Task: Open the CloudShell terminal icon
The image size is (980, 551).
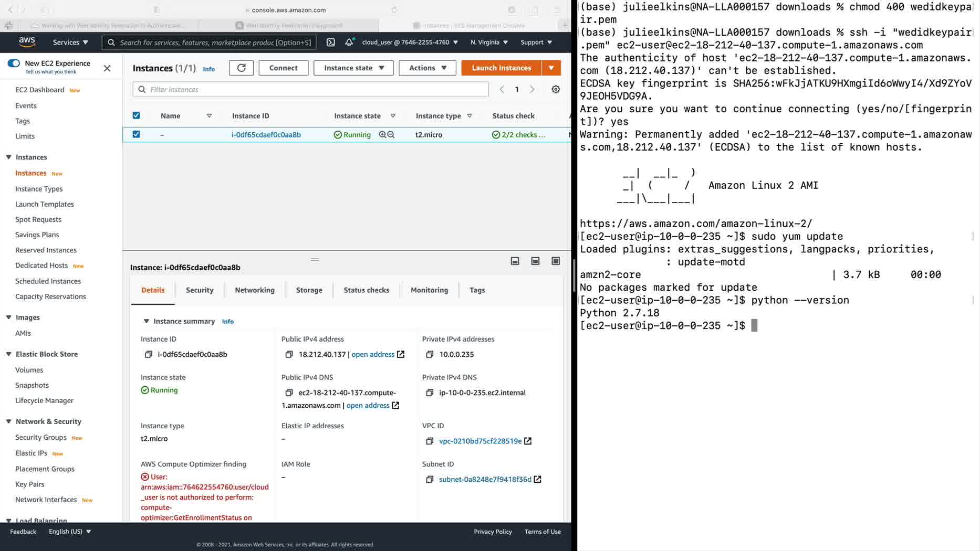Action: (330, 43)
